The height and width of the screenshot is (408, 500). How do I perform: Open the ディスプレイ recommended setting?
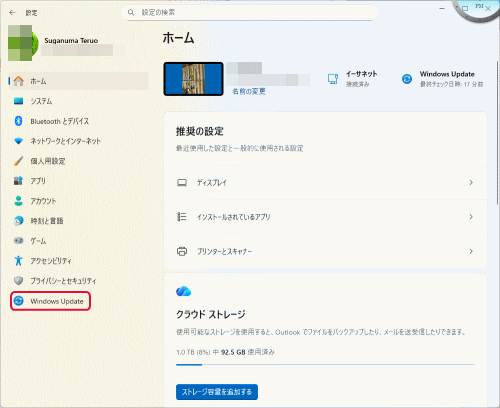(325, 183)
